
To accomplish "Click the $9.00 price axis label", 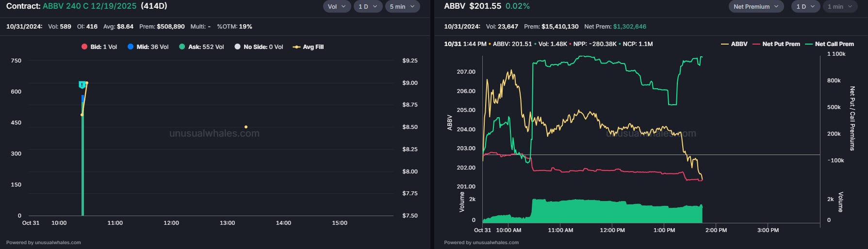I will tap(410, 83).
